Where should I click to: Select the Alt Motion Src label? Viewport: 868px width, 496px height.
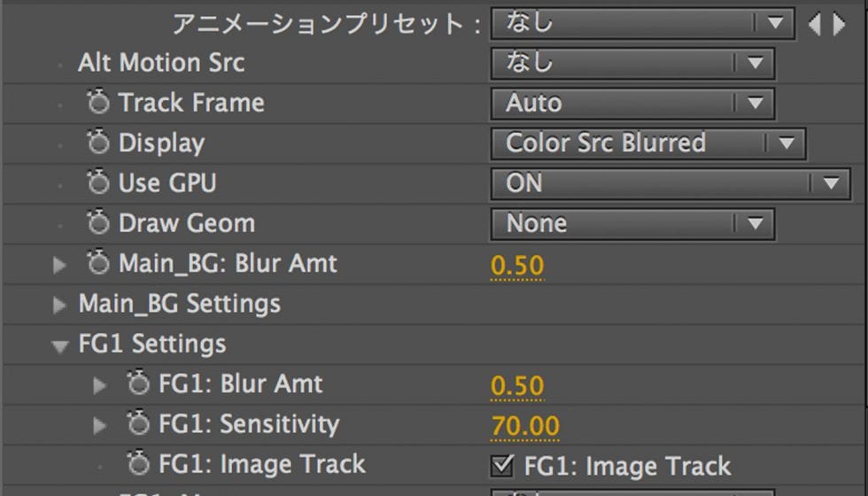click(161, 63)
